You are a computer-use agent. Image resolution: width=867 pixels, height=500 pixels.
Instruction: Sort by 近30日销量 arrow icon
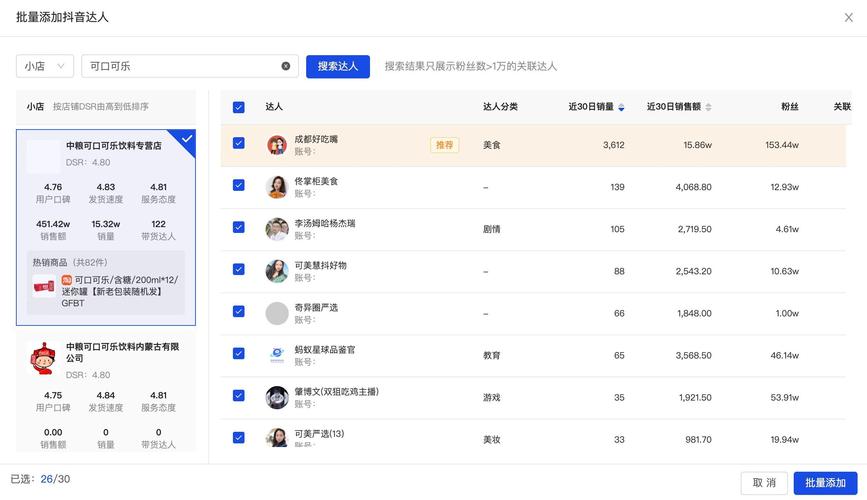pyautogui.click(x=621, y=107)
